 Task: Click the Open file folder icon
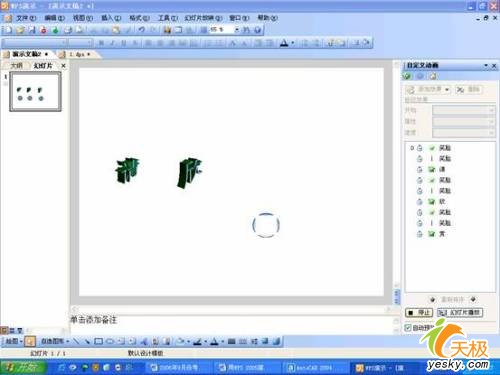(20, 30)
